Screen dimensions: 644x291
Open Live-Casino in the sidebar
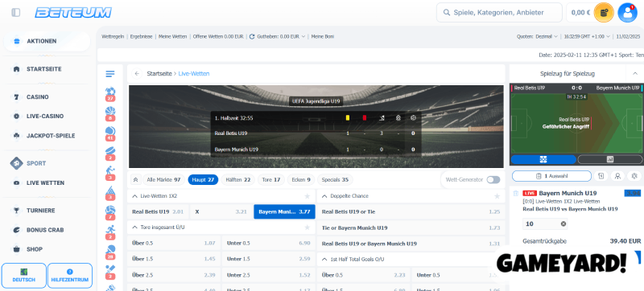tap(45, 116)
